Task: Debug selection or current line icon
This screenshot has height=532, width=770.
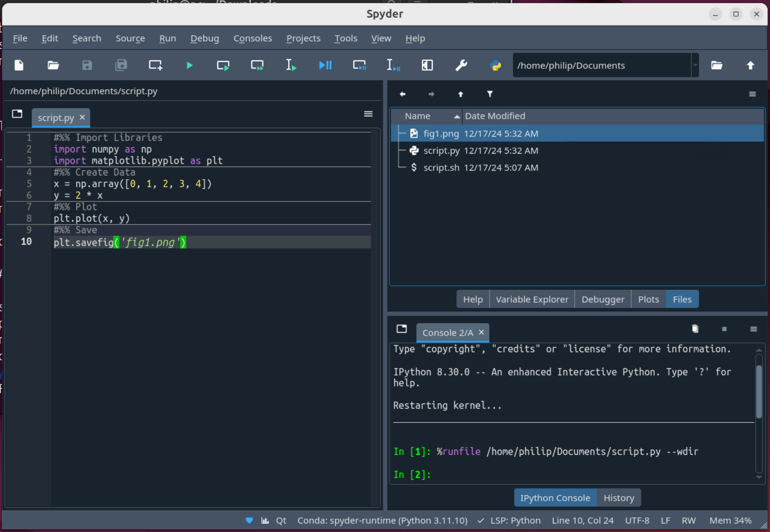Action: click(393, 65)
